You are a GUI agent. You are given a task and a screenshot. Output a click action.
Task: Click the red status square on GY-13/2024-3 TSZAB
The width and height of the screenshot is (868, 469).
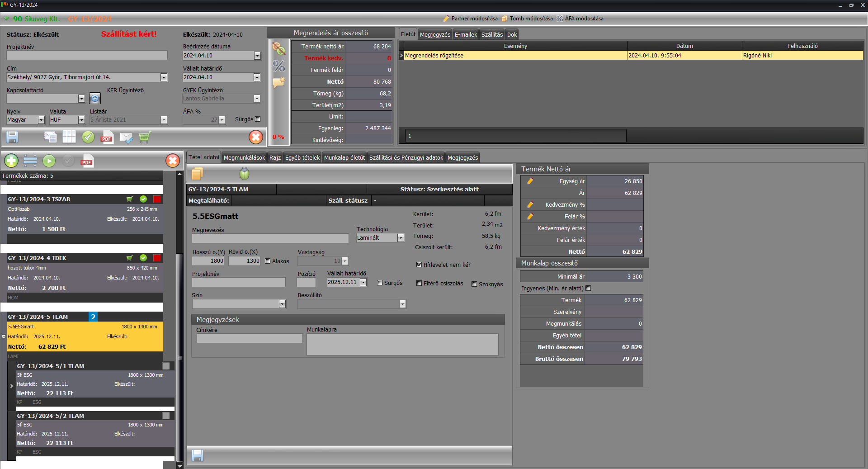[157, 199]
